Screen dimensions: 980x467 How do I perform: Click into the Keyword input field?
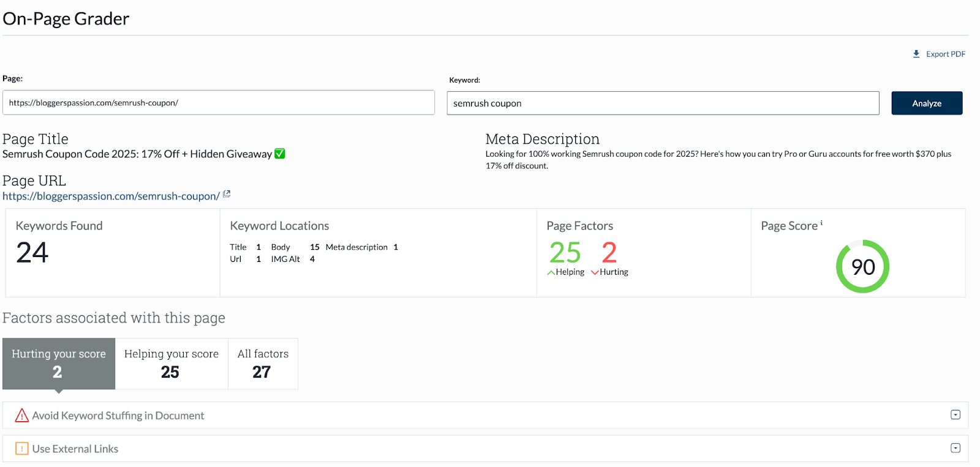tap(663, 103)
